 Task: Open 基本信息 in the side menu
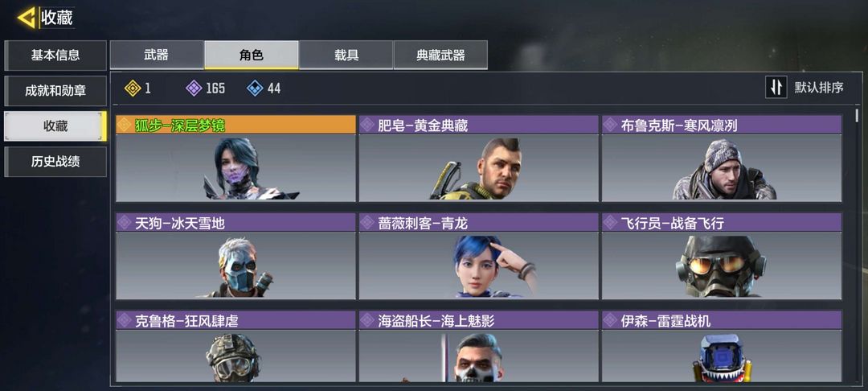(x=55, y=56)
